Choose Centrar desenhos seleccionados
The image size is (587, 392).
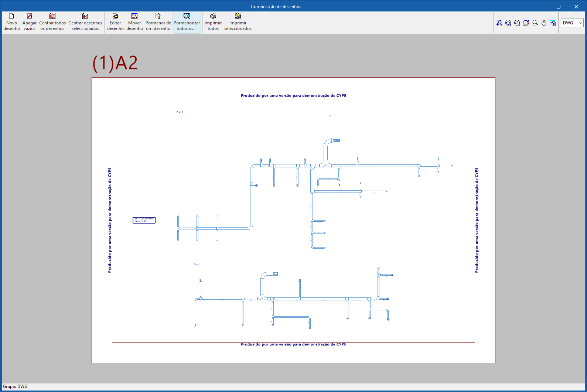pyautogui.click(x=85, y=22)
